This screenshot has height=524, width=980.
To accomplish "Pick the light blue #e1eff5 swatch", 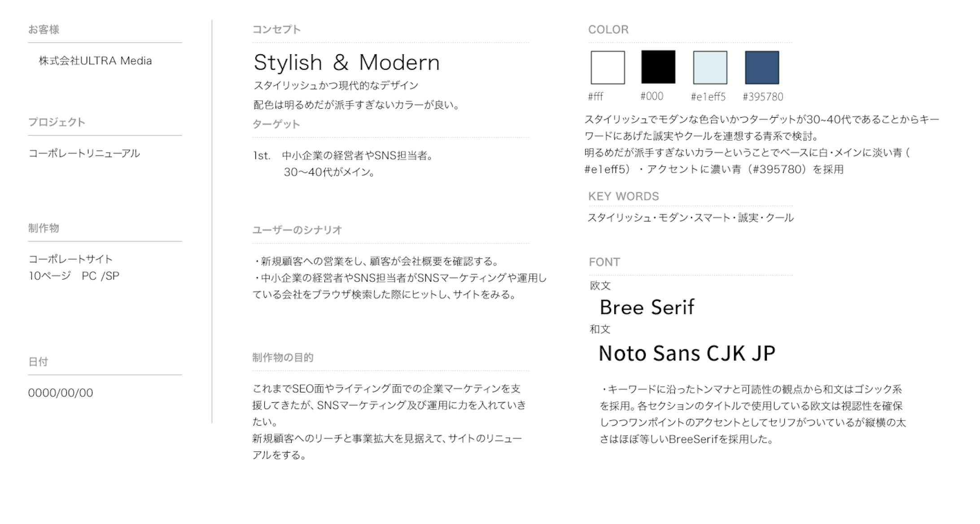I will [710, 67].
